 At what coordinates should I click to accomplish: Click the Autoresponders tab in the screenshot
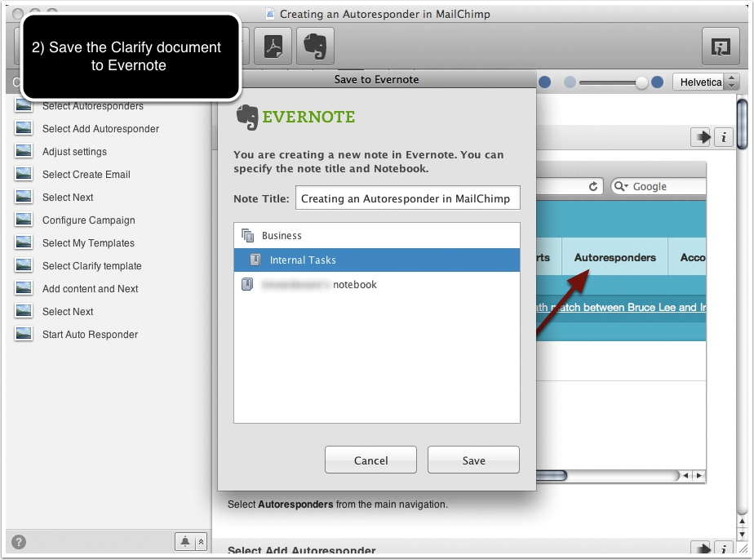tap(614, 257)
